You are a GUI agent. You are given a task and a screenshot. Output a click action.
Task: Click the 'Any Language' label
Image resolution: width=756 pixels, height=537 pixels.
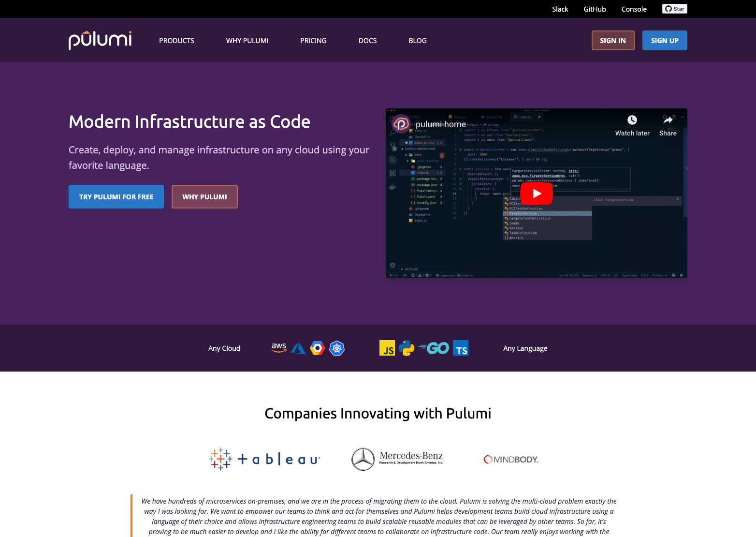(525, 348)
